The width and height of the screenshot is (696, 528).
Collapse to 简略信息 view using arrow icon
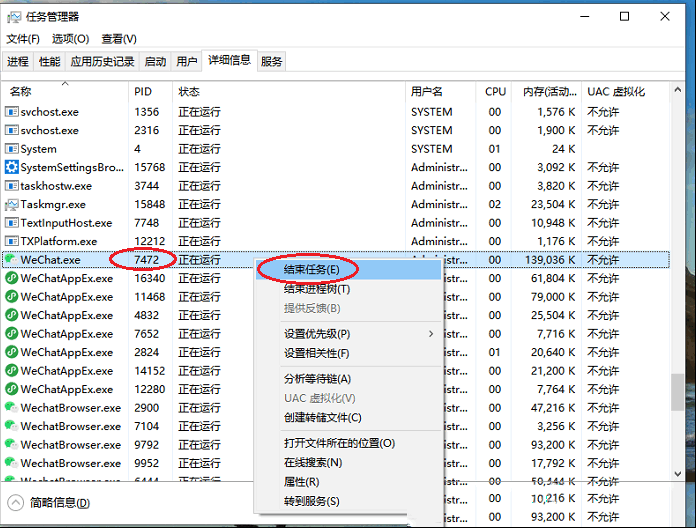click(16, 503)
